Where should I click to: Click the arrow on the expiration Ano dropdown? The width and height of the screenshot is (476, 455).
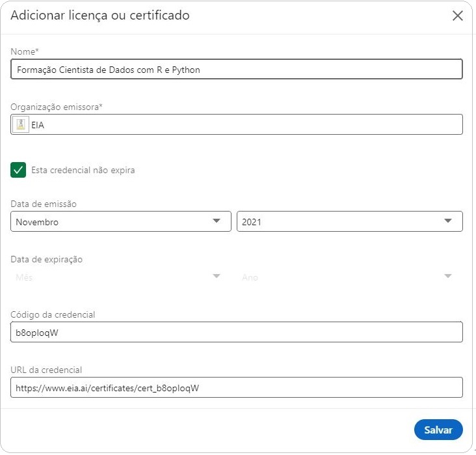click(448, 277)
